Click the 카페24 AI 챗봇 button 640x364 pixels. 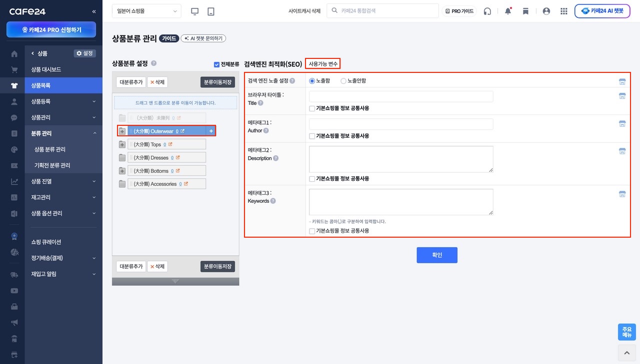tap(602, 11)
